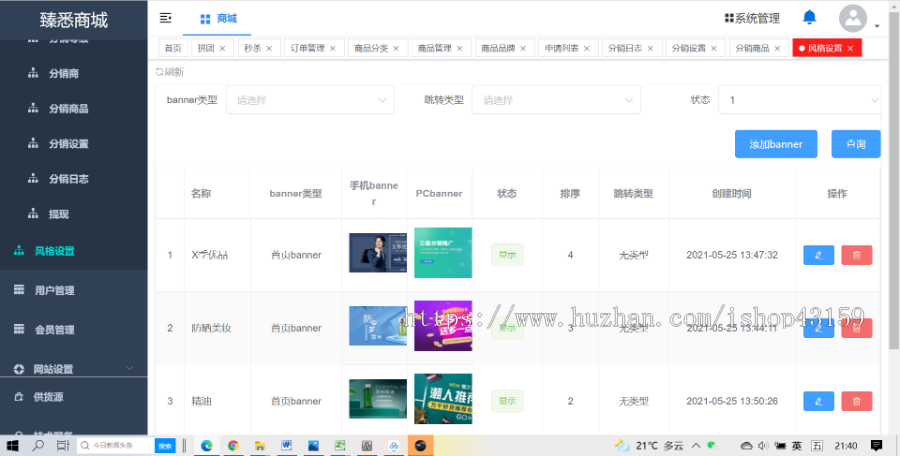
Task: Open Task View in the taskbar
Action: (63, 445)
